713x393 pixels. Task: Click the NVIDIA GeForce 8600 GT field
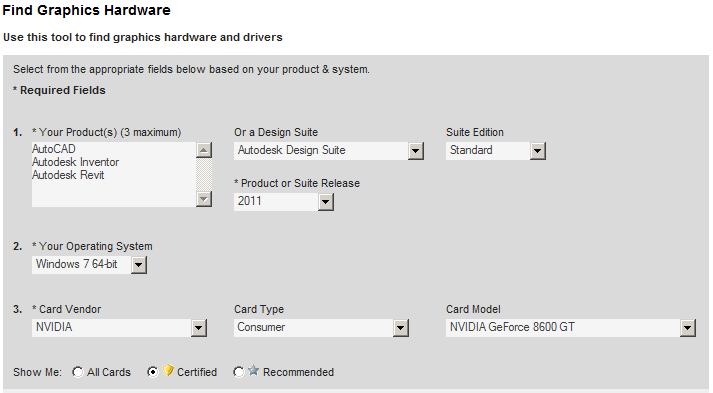[x=571, y=328]
